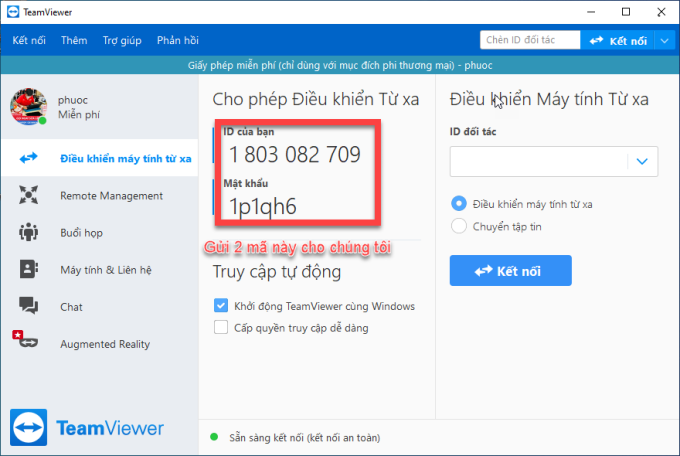Click the large blue Kết nối button
The image size is (680, 456).
[510, 271]
